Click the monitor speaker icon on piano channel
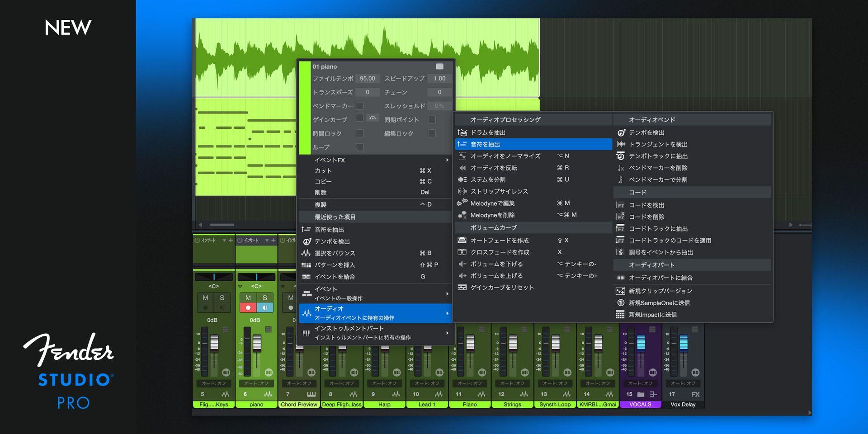The width and height of the screenshot is (868, 434). coord(265,307)
